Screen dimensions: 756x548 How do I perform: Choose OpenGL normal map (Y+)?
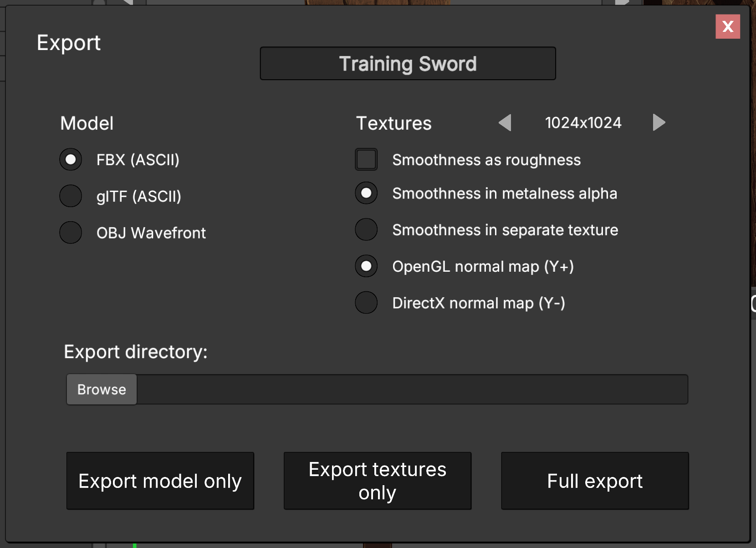pyautogui.click(x=366, y=266)
